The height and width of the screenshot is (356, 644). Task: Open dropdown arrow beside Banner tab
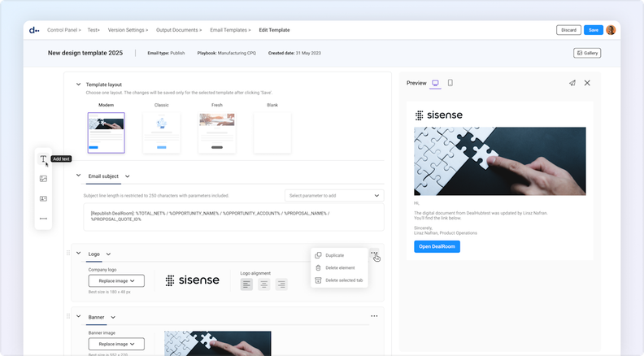[113, 318]
